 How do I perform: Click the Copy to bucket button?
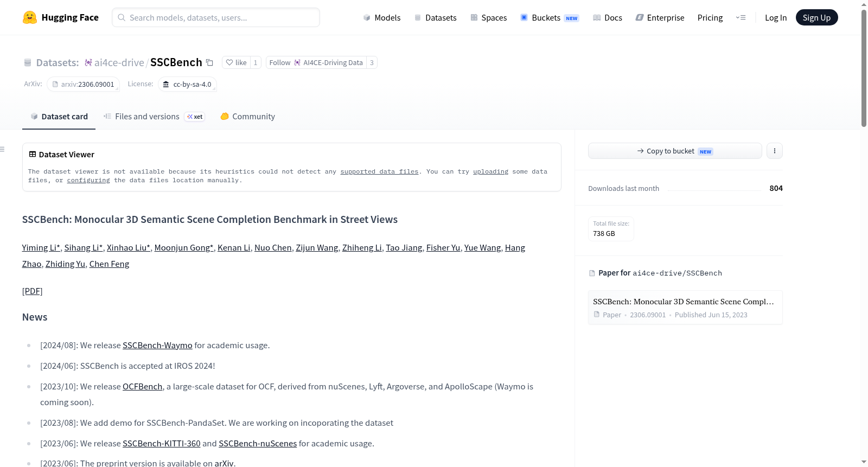click(x=675, y=151)
